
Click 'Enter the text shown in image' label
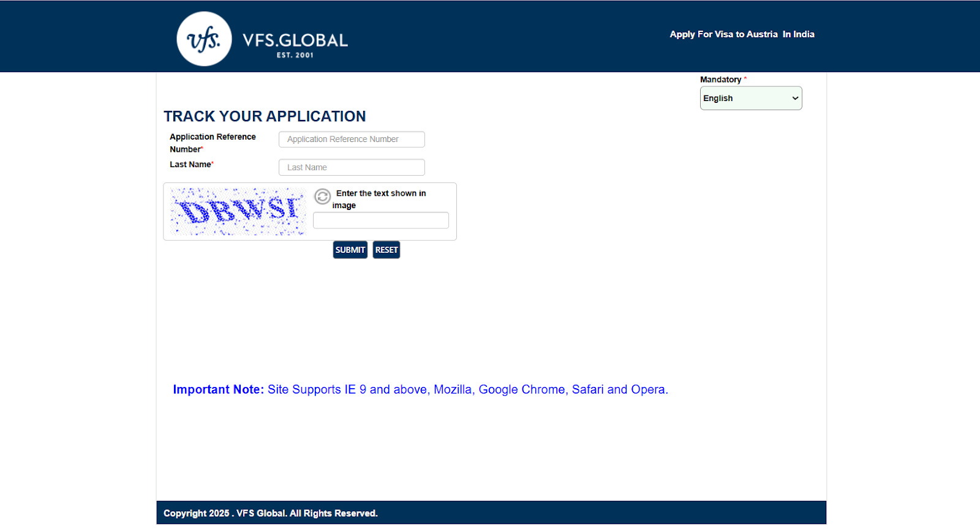pos(379,199)
